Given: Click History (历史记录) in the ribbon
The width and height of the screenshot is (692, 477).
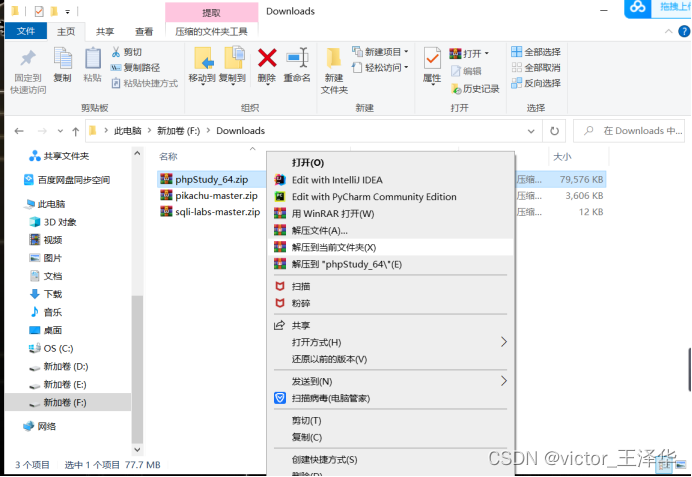Looking at the screenshot, I should coord(475,89).
